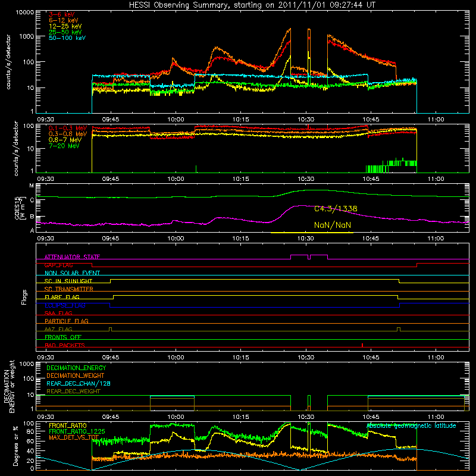Click the FRONT_RATIO legend label

point(68,425)
